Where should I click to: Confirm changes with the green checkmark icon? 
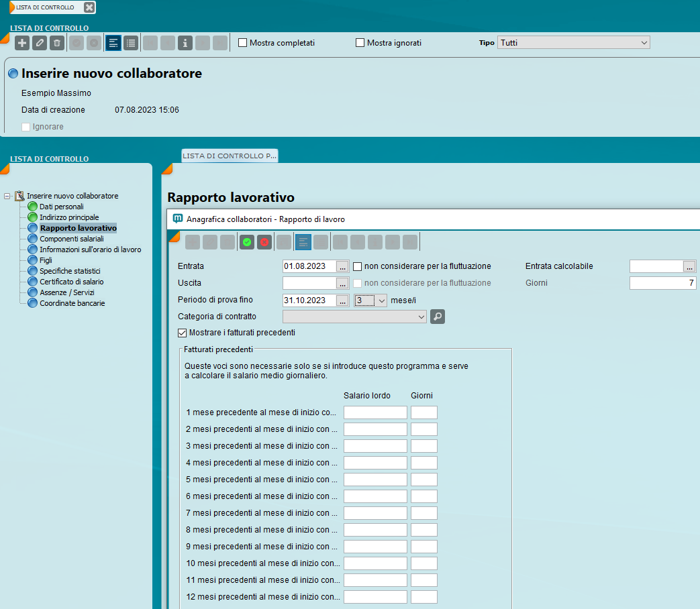point(247,242)
